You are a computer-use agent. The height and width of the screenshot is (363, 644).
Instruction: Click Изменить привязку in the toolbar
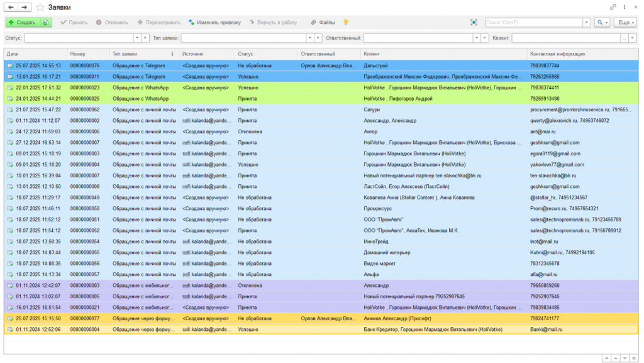pyautogui.click(x=214, y=22)
